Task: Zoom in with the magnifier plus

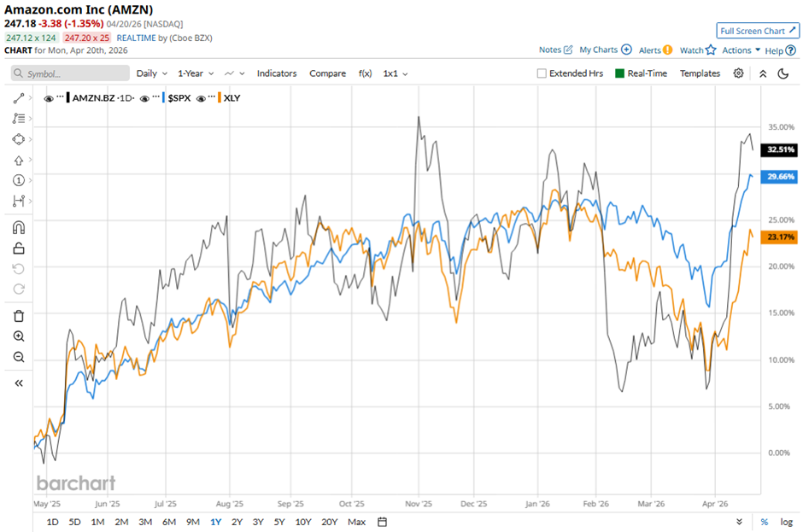Action: [x=19, y=336]
